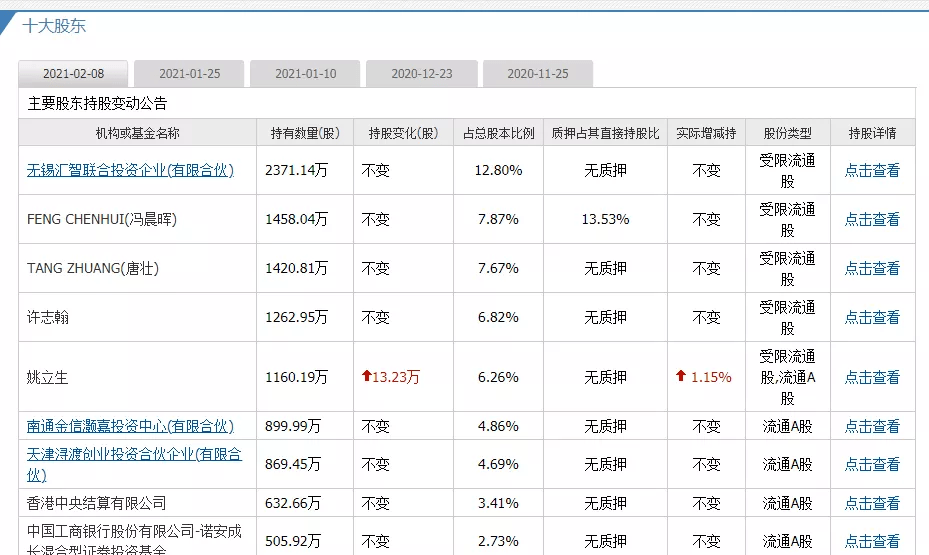Viewport: 929px width, 555px height.
Task: Select the 十大股东 section heading
Action: (x=54, y=26)
